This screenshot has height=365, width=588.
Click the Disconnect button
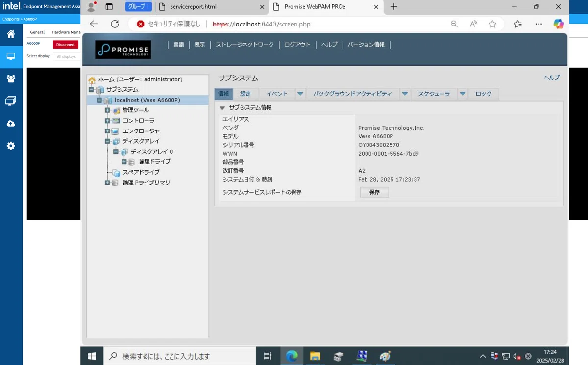(x=66, y=44)
